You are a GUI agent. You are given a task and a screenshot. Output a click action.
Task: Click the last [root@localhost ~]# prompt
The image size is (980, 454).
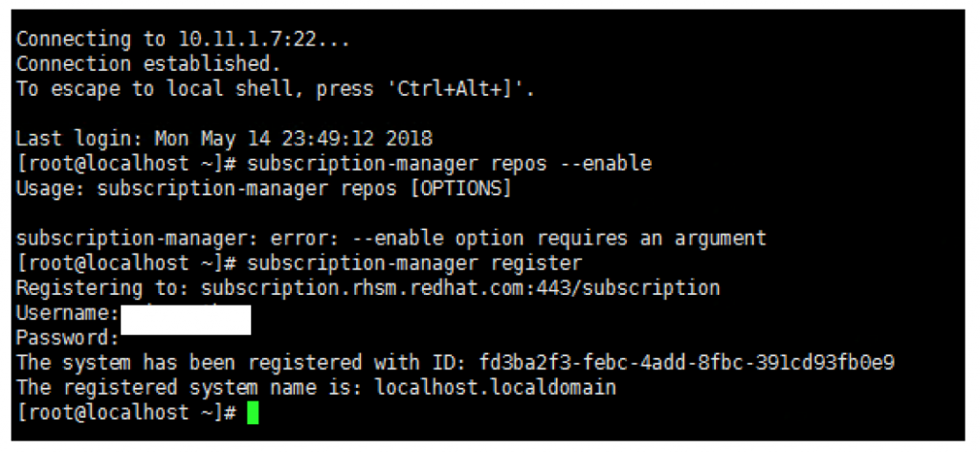coord(126,413)
